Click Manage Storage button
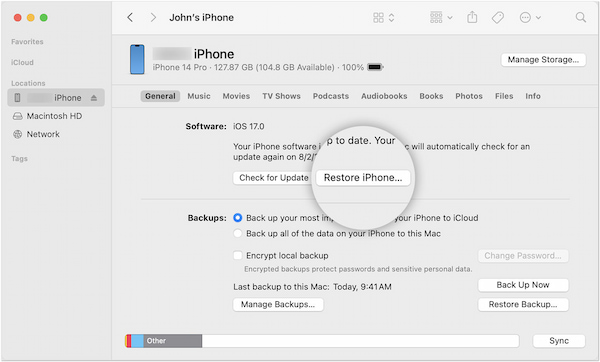Viewport: 600px width, 362px height. coord(543,60)
